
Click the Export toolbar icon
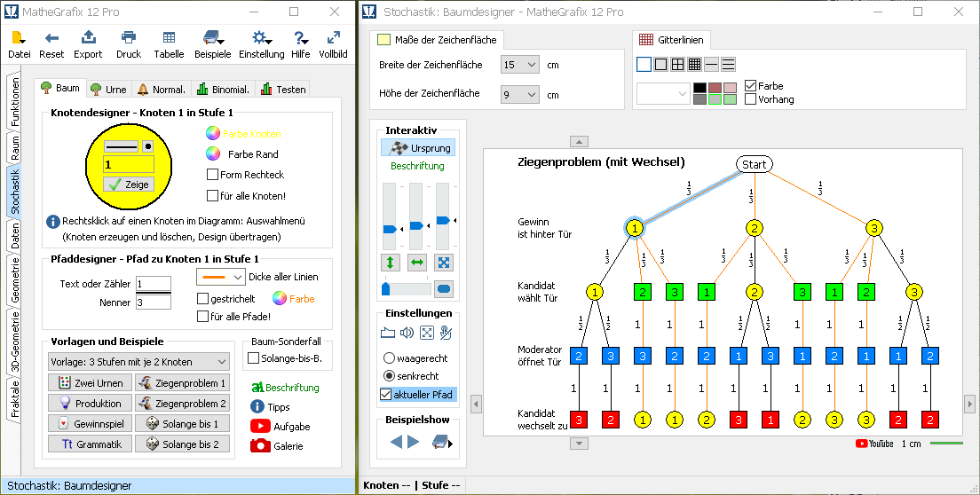(88, 37)
